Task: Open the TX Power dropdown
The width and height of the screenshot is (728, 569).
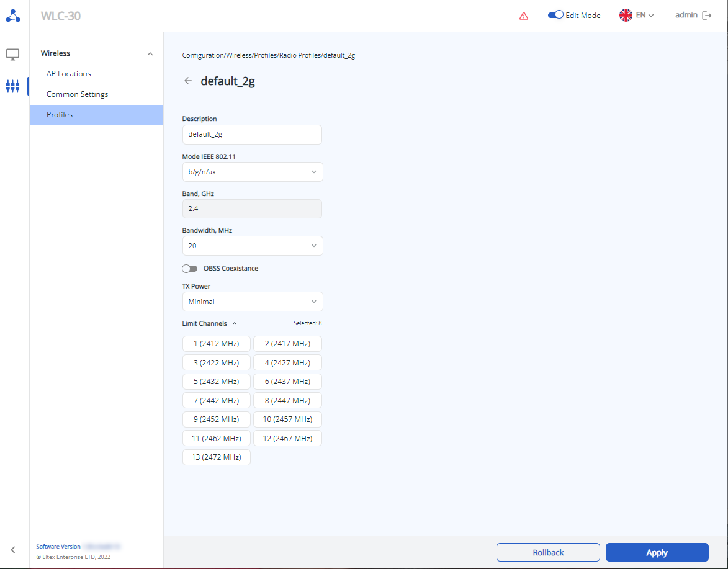Action: [253, 302]
